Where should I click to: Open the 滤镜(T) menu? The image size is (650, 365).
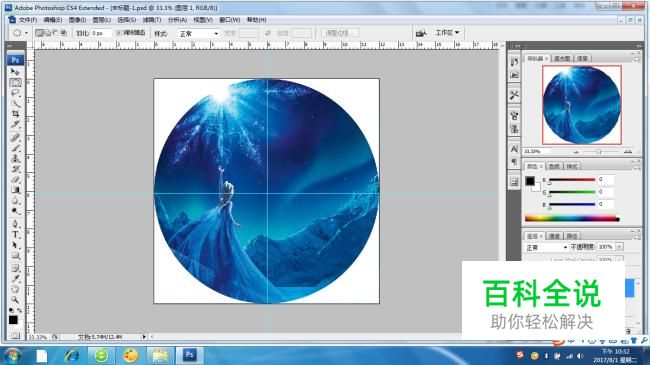pos(152,20)
